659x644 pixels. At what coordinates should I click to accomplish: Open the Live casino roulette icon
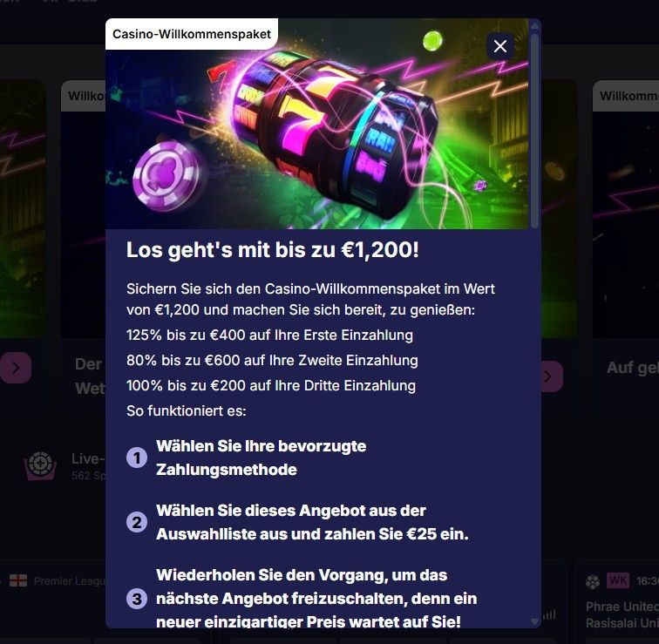click(40, 465)
